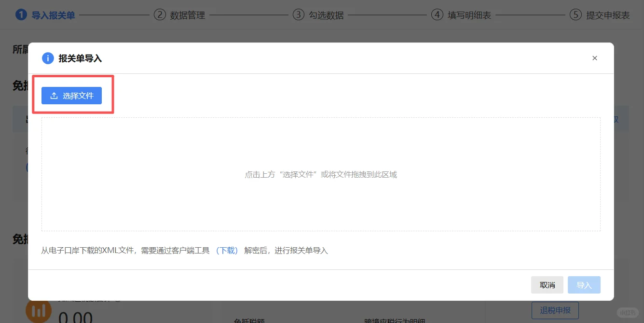Go to step 3 勾选数据

[x=318, y=15]
